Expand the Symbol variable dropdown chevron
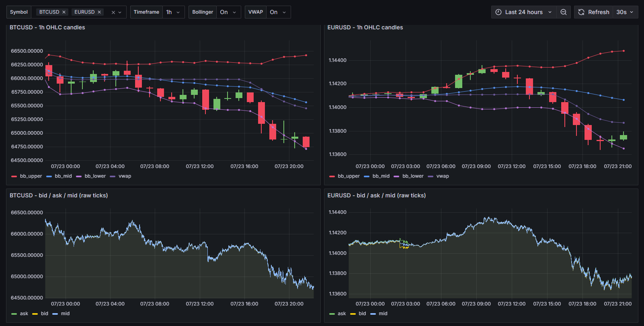 120,12
